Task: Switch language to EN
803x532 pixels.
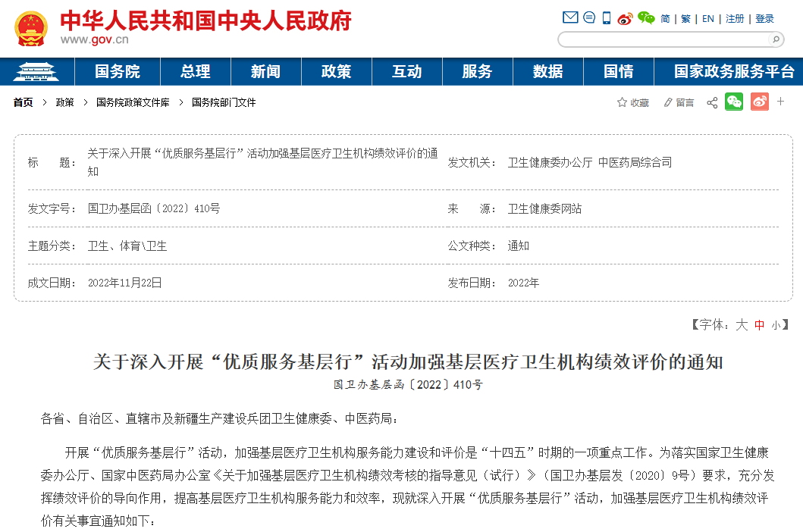Action: point(707,19)
